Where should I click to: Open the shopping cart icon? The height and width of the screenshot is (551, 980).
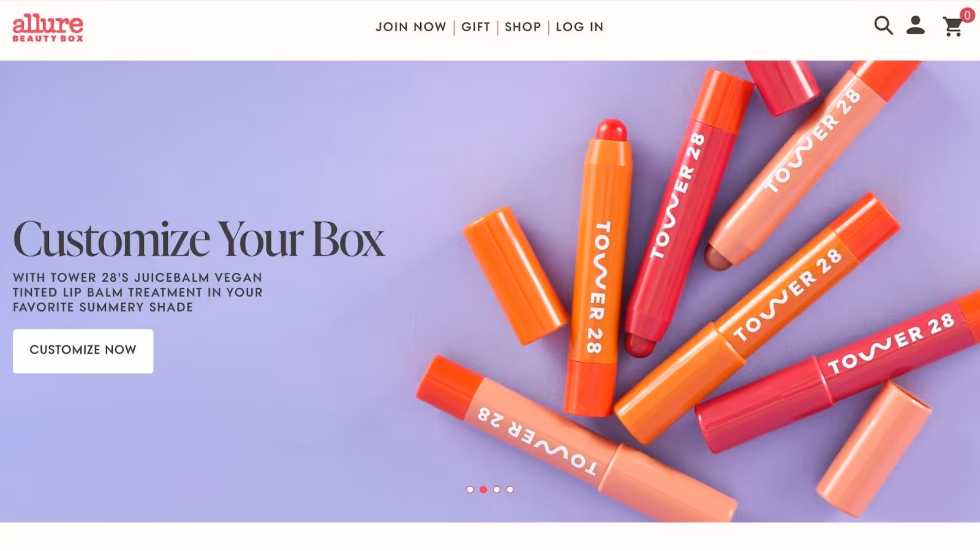click(952, 27)
